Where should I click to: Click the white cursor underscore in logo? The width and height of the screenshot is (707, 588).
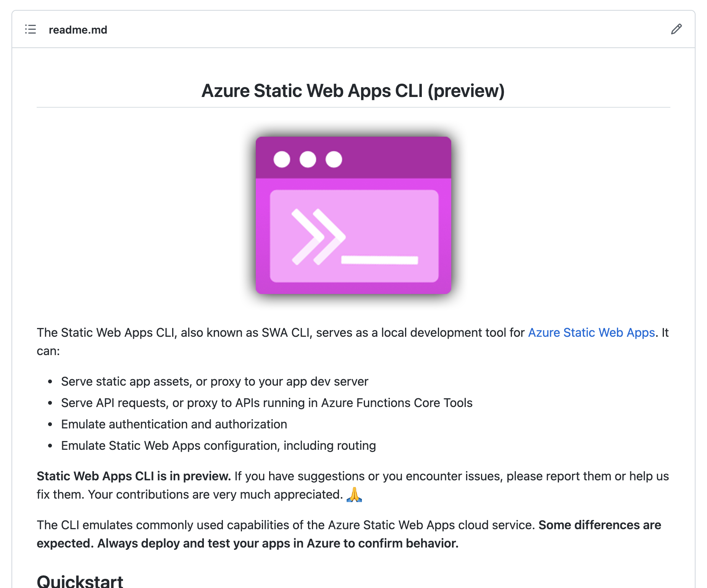[x=379, y=260]
